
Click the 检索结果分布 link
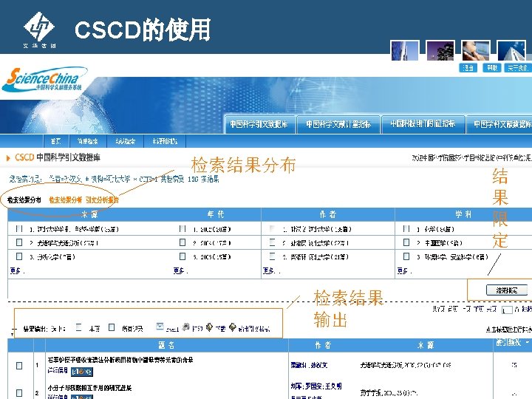click(24, 199)
